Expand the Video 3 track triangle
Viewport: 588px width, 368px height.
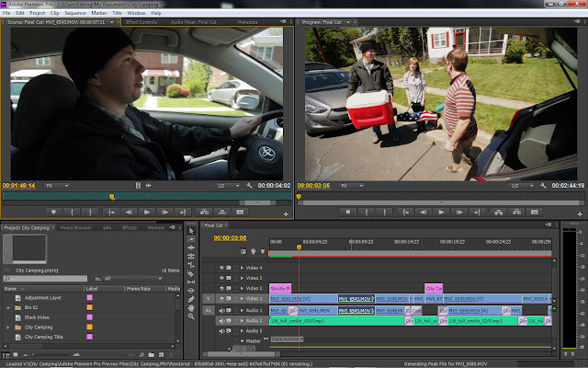click(x=241, y=278)
